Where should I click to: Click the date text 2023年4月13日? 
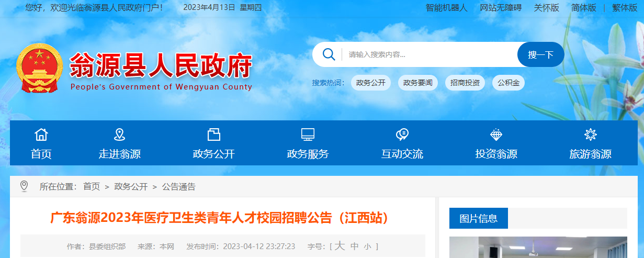pos(209,8)
